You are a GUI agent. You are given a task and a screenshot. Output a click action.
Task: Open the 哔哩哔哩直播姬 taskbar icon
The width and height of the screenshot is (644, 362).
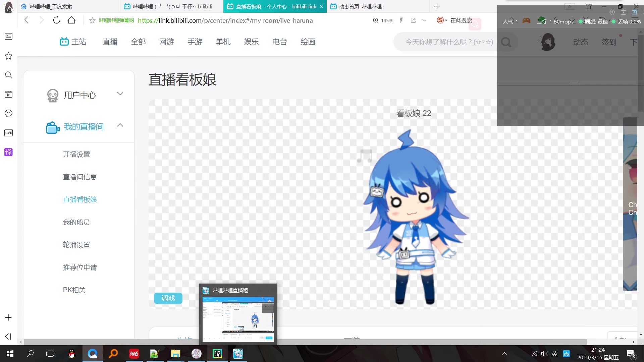238,354
